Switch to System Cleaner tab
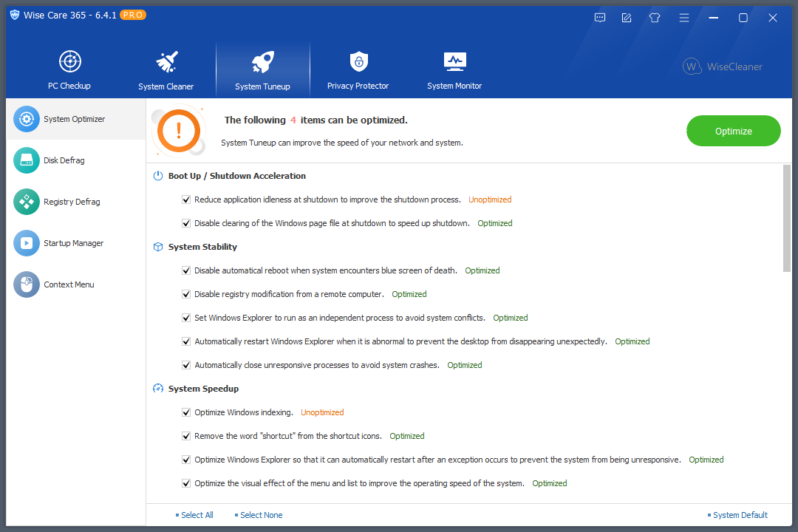Image resolution: width=798 pixels, height=532 pixels. (x=166, y=69)
